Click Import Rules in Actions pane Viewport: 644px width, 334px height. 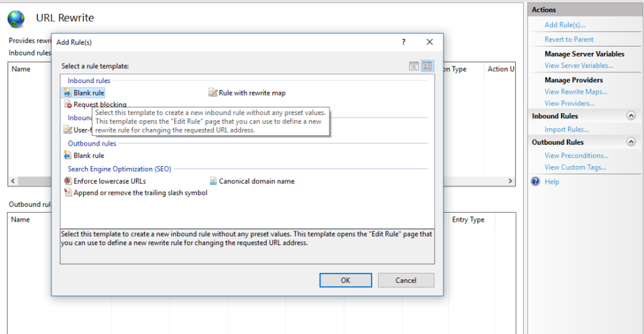566,130
